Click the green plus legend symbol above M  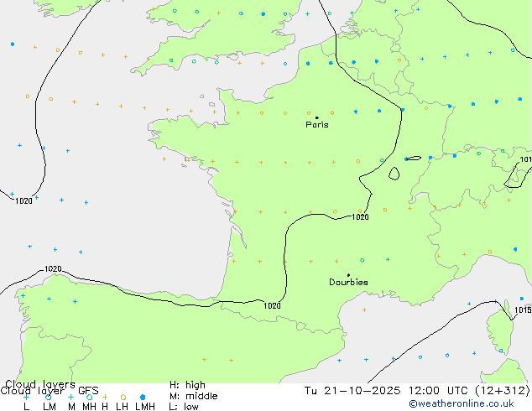70,397
